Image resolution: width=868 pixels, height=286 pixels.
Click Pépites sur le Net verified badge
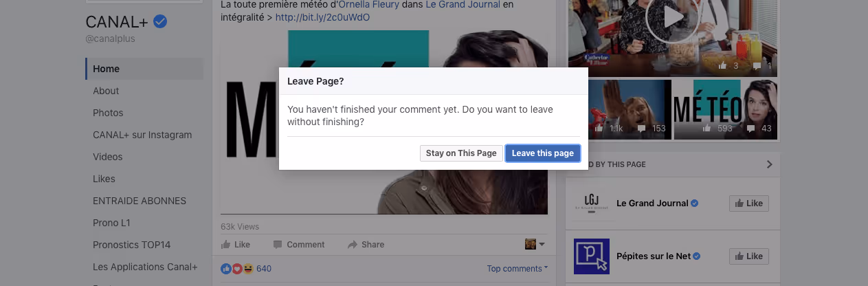coord(697,256)
